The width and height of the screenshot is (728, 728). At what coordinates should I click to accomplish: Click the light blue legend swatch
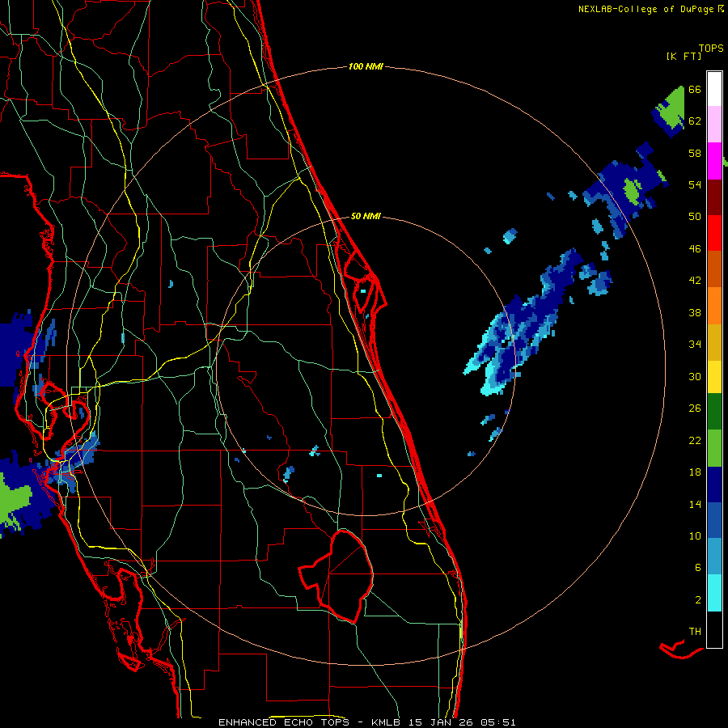point(714,557)
